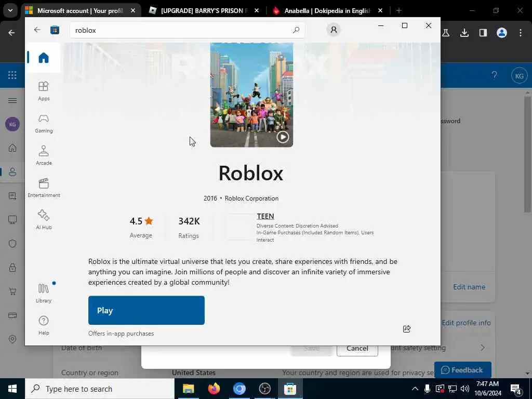The height and width of the screenshot is (399, 532).
Task: Open the Chrome labs flask icon
Action: [446, 33]
